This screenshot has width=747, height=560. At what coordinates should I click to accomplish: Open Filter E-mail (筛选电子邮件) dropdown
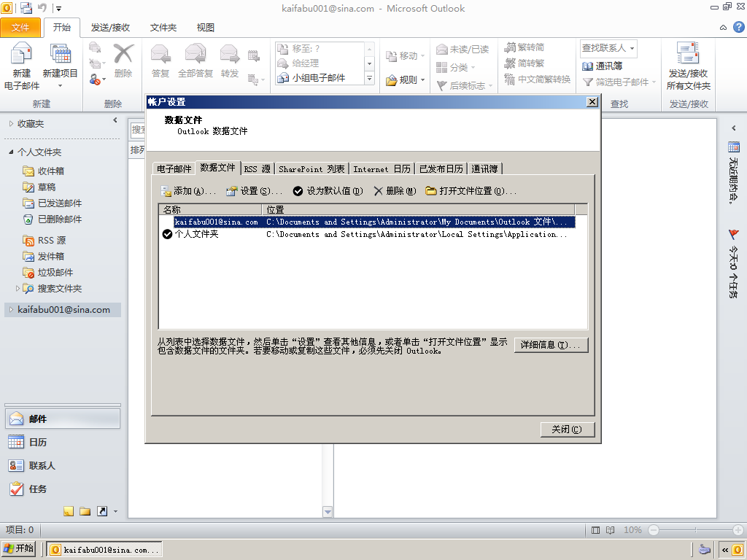click(x=620, y=82)
